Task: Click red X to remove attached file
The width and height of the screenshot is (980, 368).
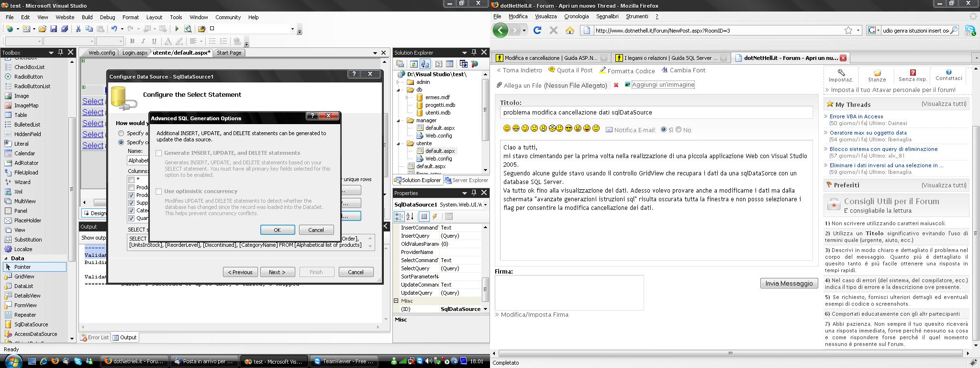Action: pyautogui.click(x=616, y=85)
